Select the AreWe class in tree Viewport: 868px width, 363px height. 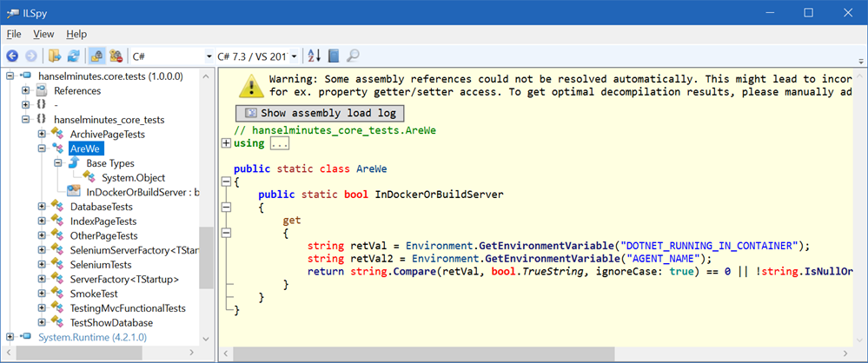point(86,148)
